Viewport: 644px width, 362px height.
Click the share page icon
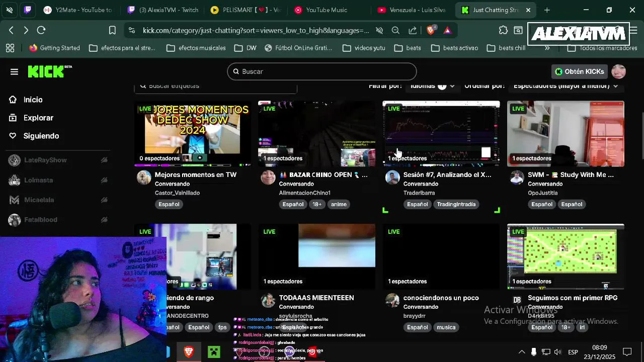[413, 30]
